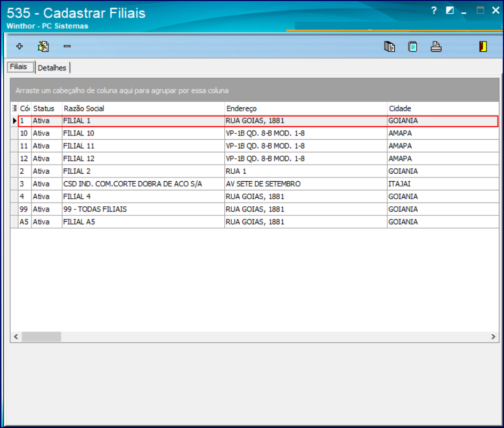Open the grid column chooser icon
The image size is (504, 428).
click(x=14, y=108)
